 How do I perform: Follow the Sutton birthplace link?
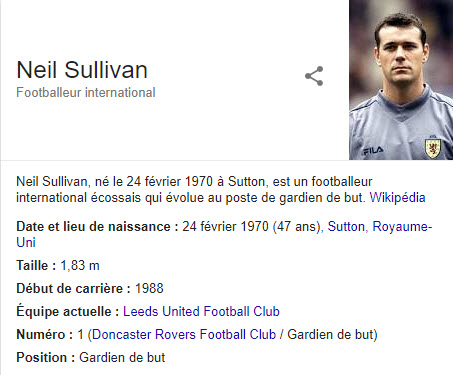pyautogui.click(x=346, y=227)
